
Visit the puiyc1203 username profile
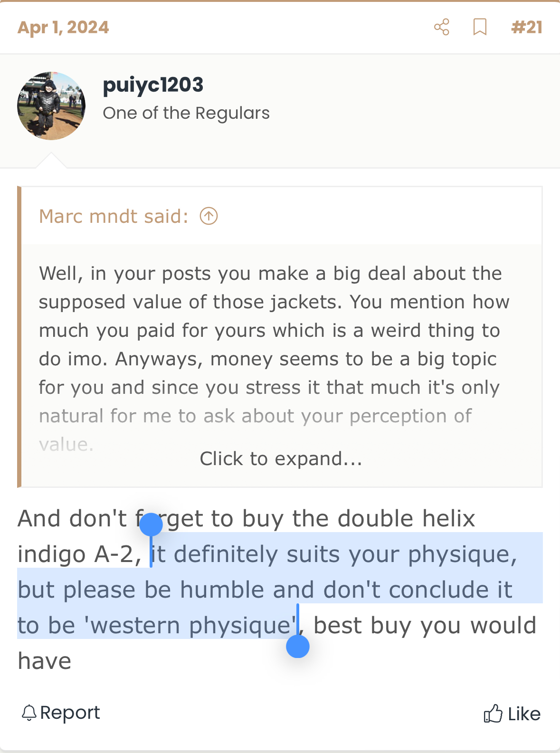(x=153, y=85)
